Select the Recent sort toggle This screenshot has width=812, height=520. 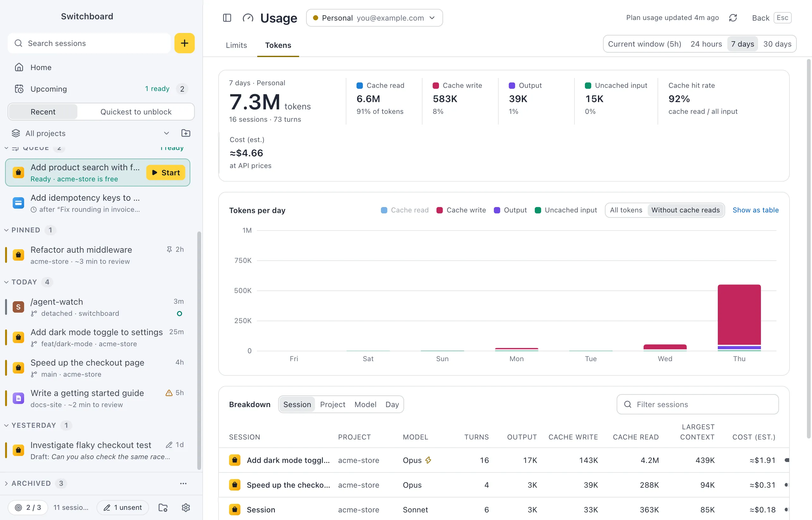[43, 112]
